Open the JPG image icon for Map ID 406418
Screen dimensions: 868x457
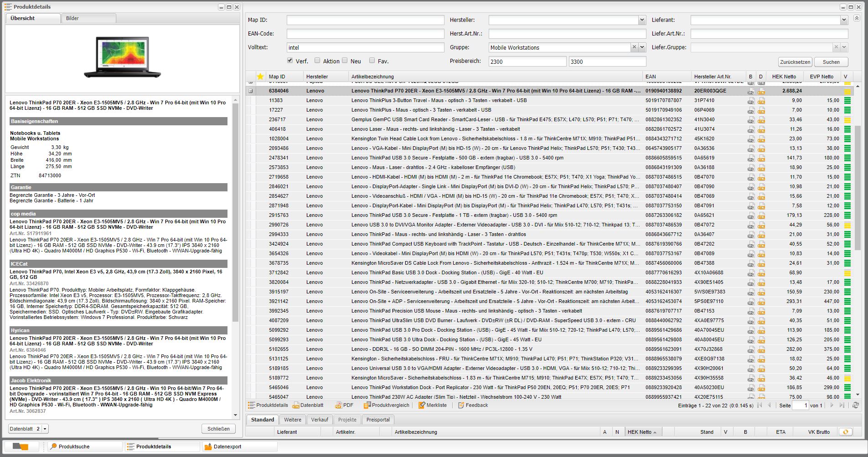(751, 129)
